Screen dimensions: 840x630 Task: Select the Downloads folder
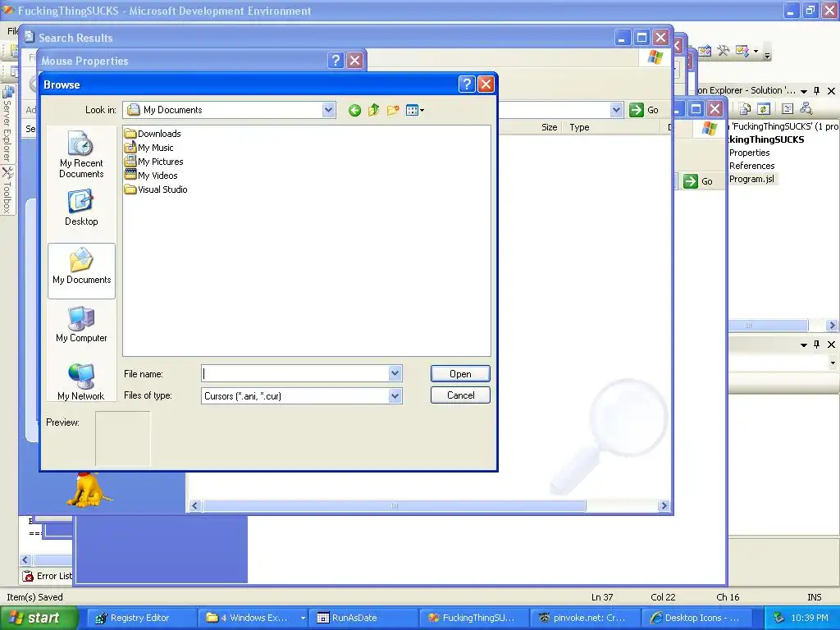[x=153, y=134]
